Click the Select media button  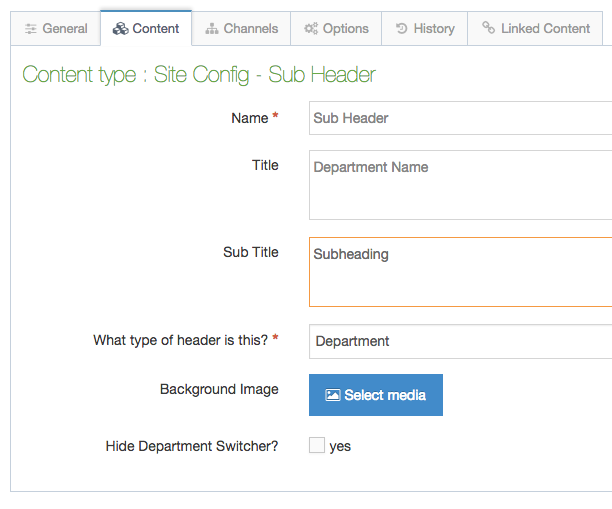click(376, 395)
